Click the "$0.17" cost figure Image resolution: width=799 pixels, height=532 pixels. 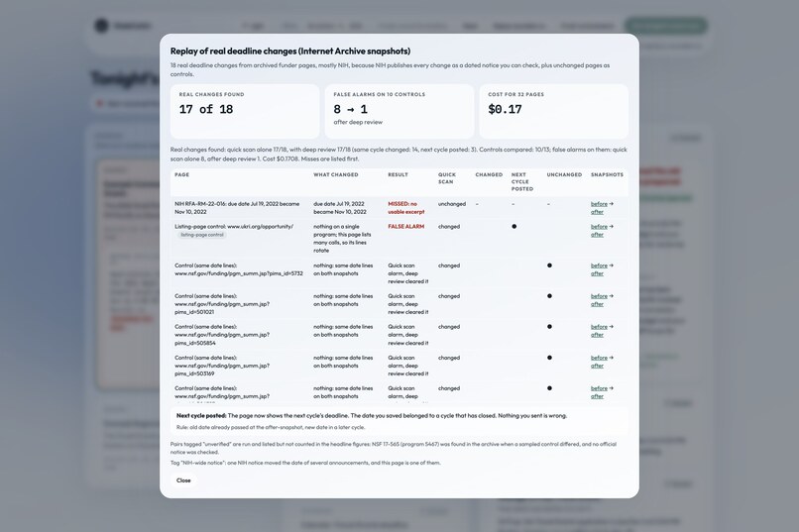505,109
